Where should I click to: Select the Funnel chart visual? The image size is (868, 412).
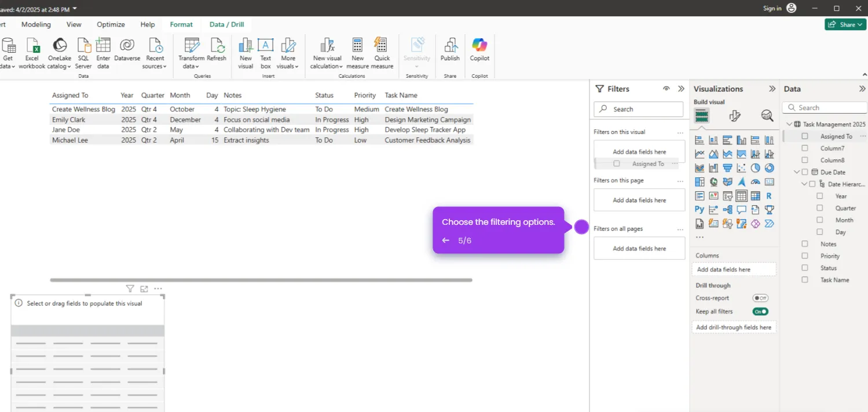[727, 168]
